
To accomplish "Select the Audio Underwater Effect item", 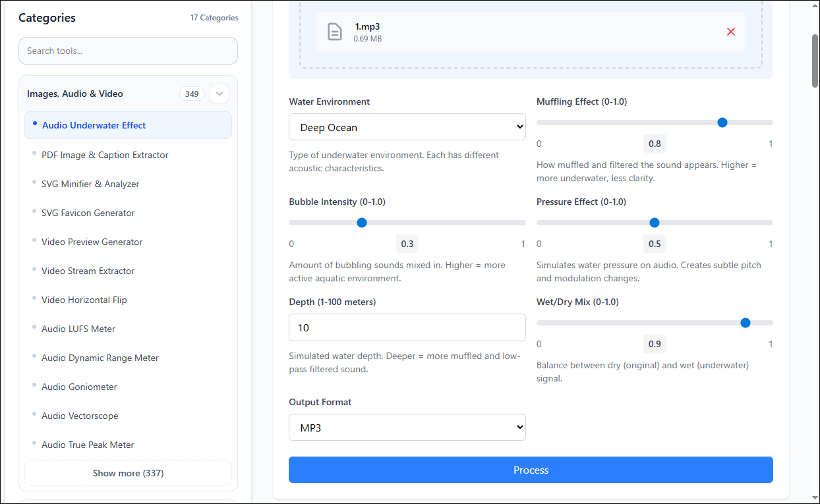I will (x=94, y=125).
